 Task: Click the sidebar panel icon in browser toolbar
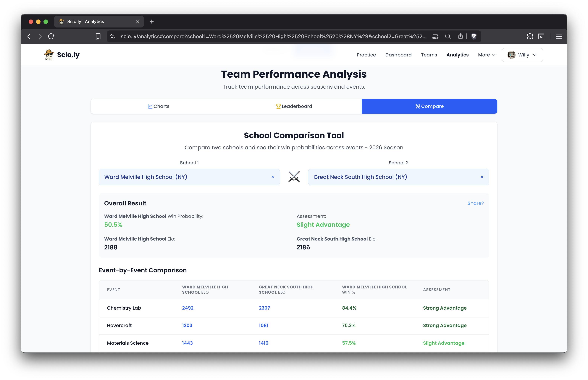click(x=541, y=37)
